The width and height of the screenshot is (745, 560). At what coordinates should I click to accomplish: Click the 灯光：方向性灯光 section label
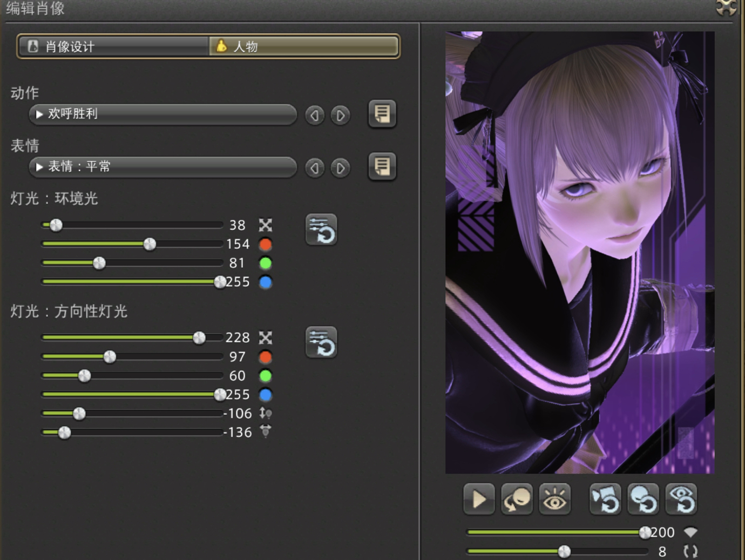(x=69, y=312)
